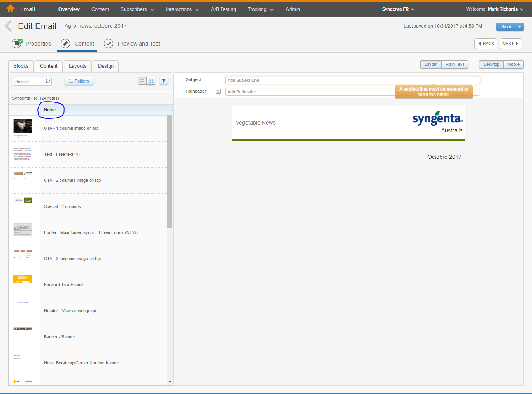The width and height of the screenshot is (532, 394).
Task: Click the scrollbar down arrow
Action: click(170, 382)
